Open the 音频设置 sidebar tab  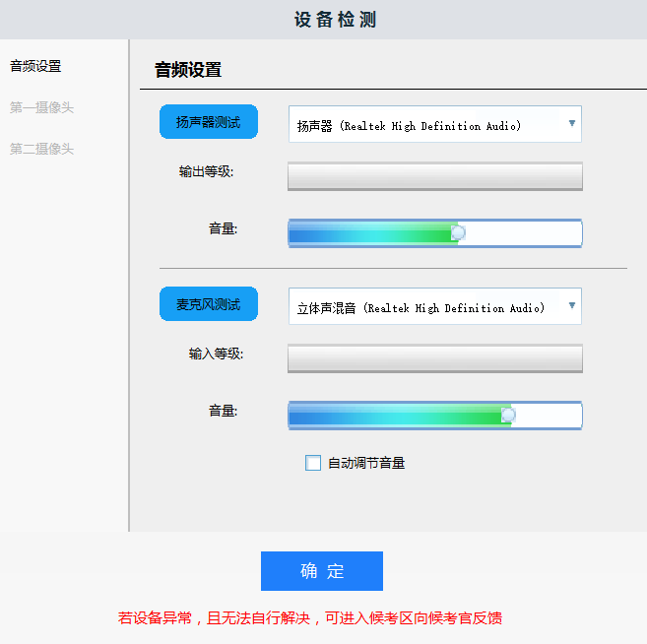(x=35, y=66)
